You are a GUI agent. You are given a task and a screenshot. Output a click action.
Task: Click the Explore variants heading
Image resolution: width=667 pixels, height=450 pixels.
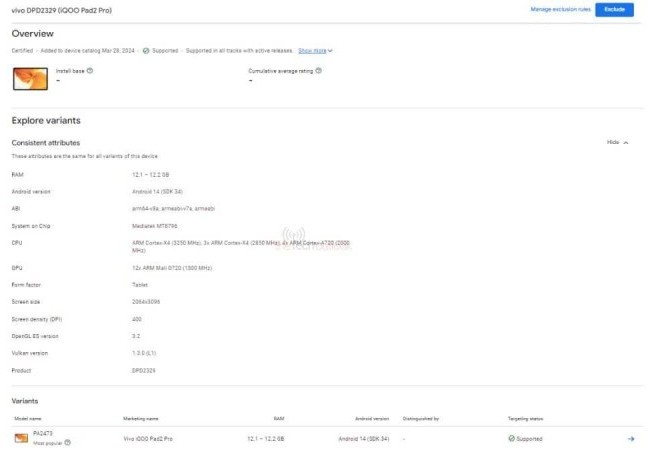[x=46, y=120]
